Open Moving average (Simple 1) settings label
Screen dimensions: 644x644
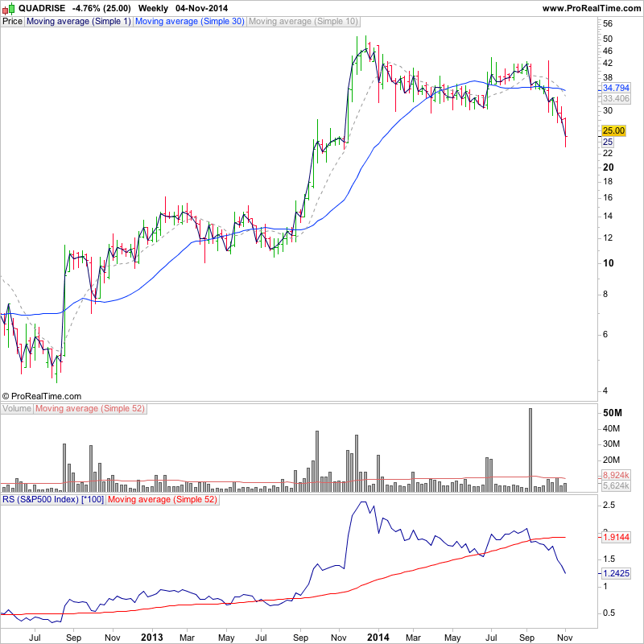78,22
